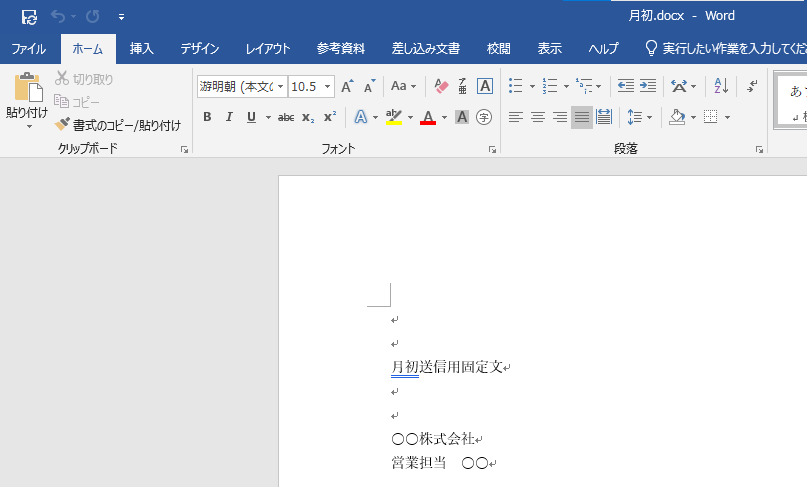
Task: Open the Font group dialog launcher
Action: tap(493, 150)
